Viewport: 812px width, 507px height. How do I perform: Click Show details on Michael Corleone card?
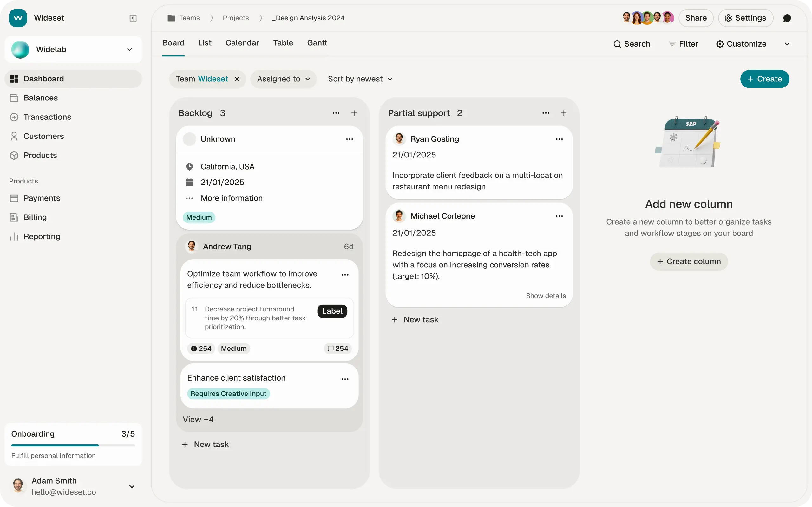click(546, 295)
